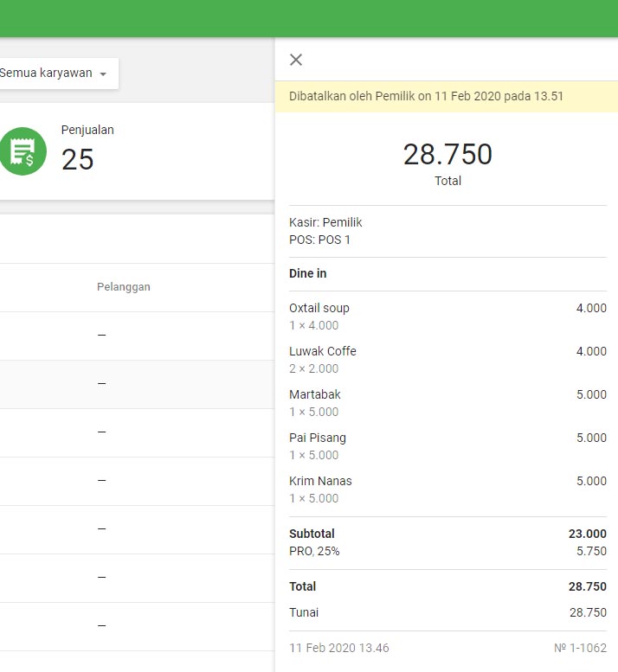The height and width of the screenshot is (672, 618).
Task: Click the receipt number № 1-1062
Action: click(x=580, y=648)
